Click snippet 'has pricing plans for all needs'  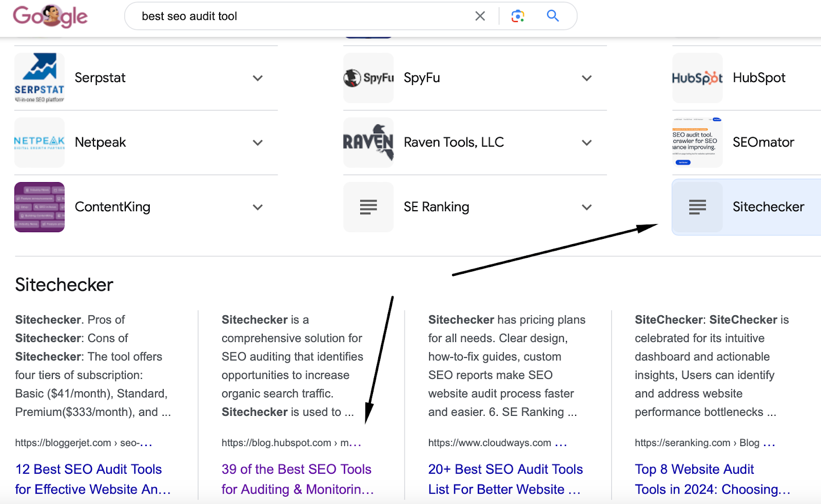506,366
